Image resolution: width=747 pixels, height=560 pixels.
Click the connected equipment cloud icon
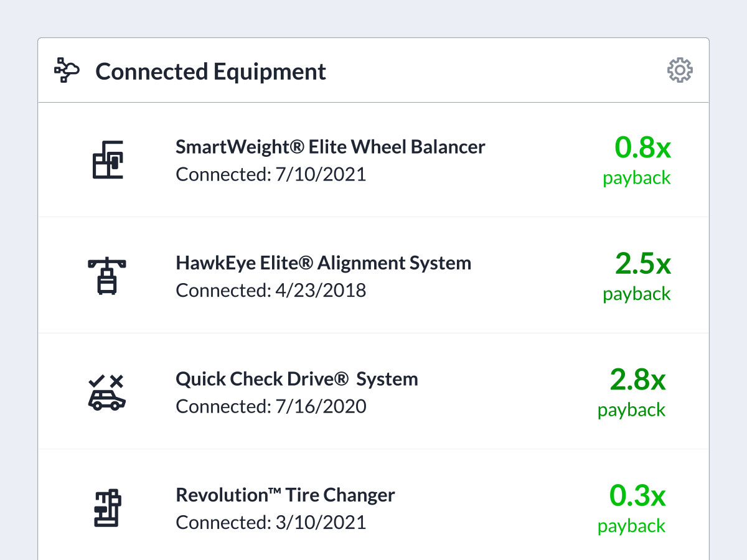[67, 70]
